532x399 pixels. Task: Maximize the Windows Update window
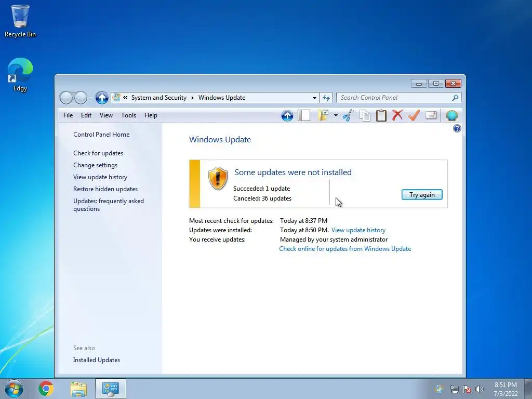point(436,84)
